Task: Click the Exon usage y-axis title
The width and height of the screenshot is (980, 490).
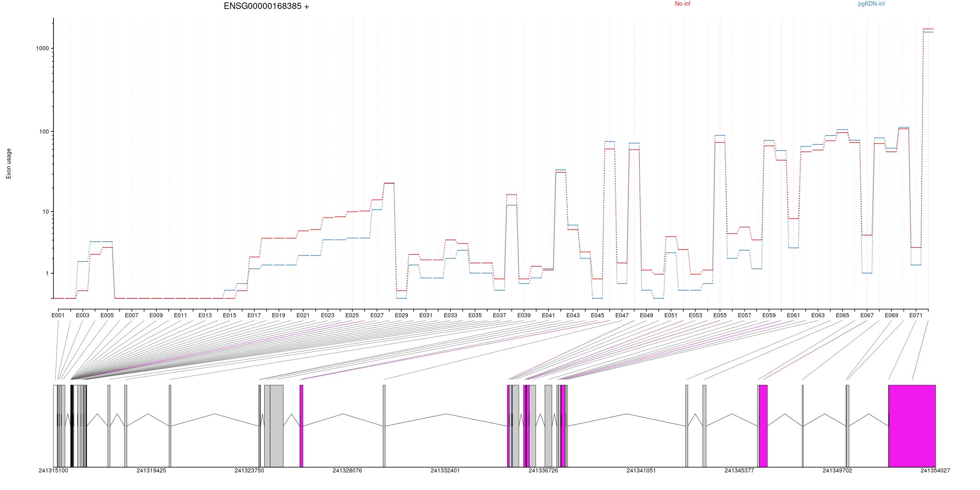Action: 9,163
